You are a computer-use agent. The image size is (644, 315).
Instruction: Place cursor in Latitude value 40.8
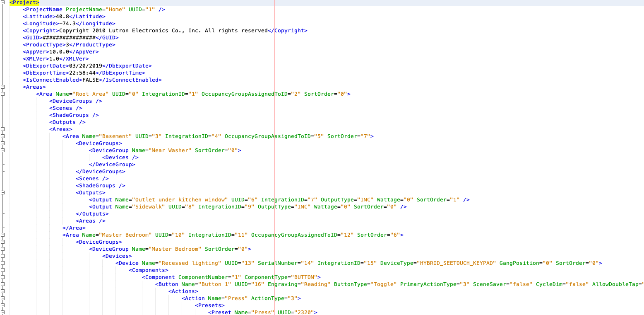[62, 17]
